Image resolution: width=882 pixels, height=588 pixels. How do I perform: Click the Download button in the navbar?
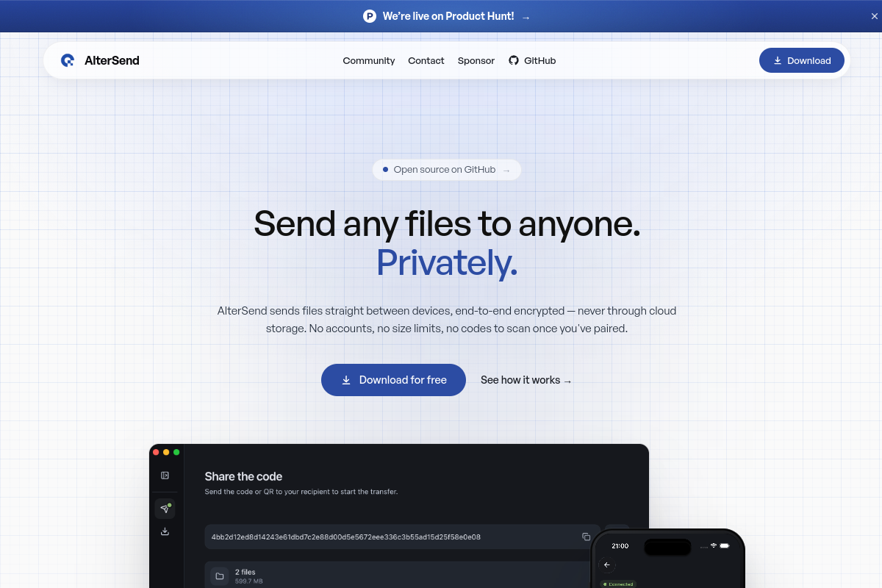tap(802, 60)
